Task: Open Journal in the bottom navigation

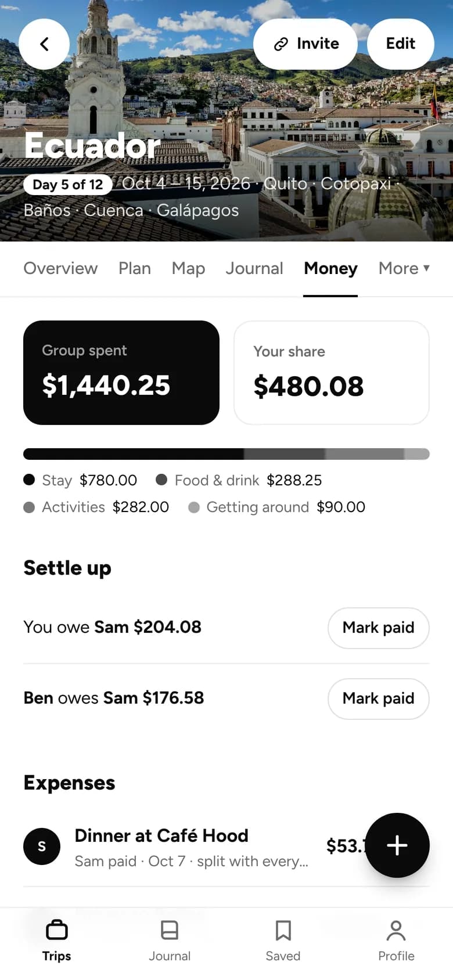Action: [170, 941]
